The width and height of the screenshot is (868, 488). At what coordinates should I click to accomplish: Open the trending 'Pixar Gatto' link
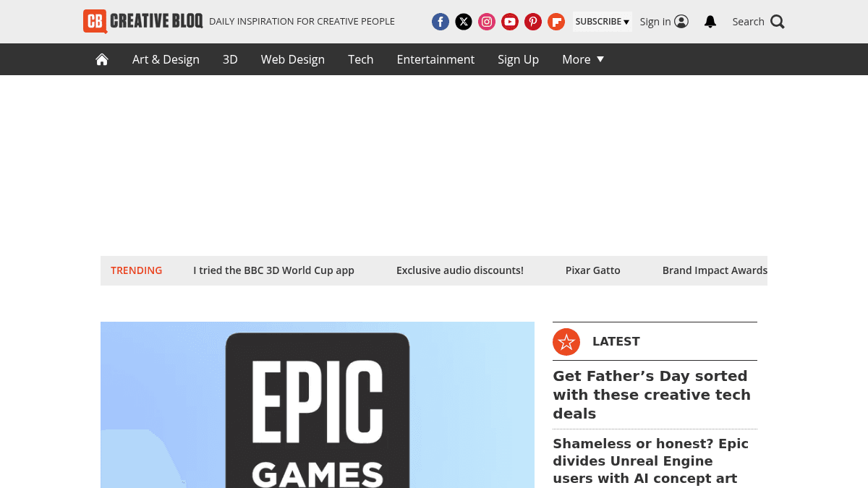(x=593, y=270)
